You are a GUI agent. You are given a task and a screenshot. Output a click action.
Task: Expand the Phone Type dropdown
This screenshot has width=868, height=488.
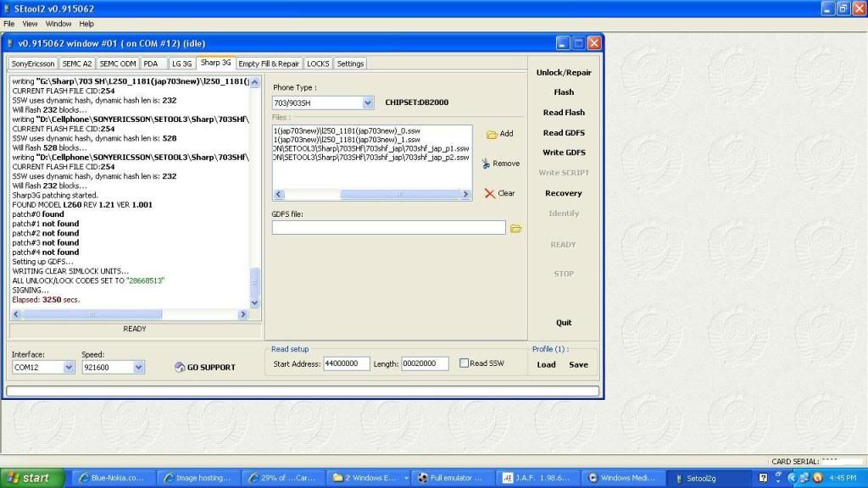coord(368,103)
